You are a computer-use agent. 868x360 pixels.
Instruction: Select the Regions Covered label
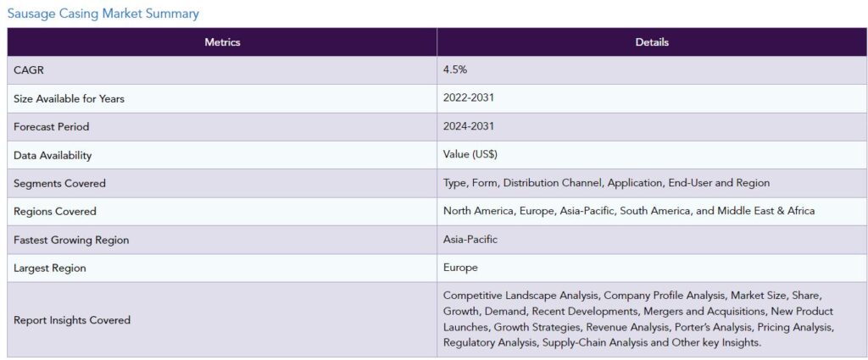coord(55,211)
